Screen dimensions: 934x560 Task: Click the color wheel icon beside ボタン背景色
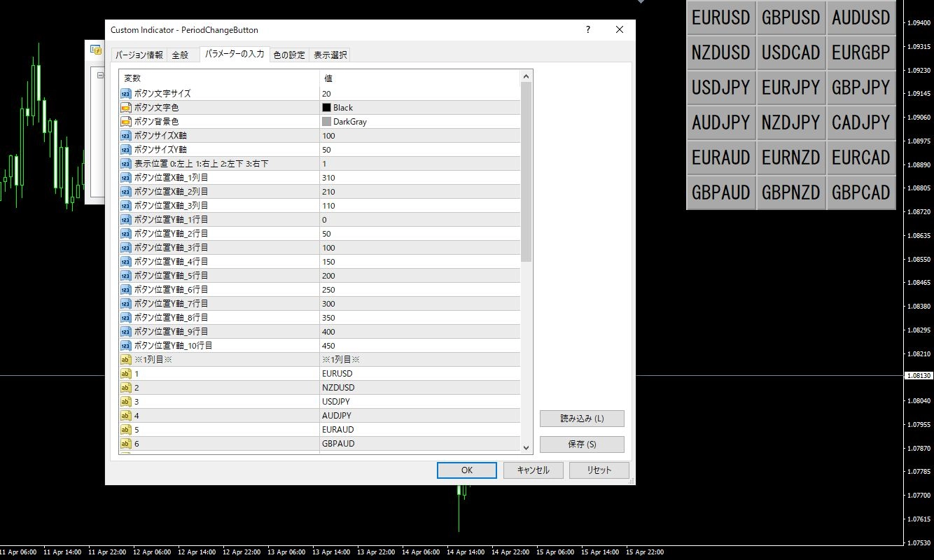point(125,121)
